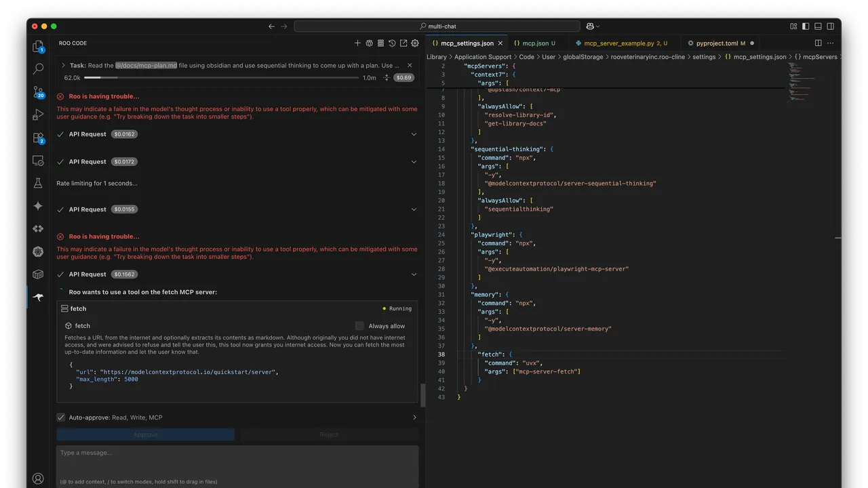Image resolution: width=868 pixels, height=488 pixels.
Task: Select the rooveterinaryinc.roo-cline breadcrumb
Action: point(648,57)
